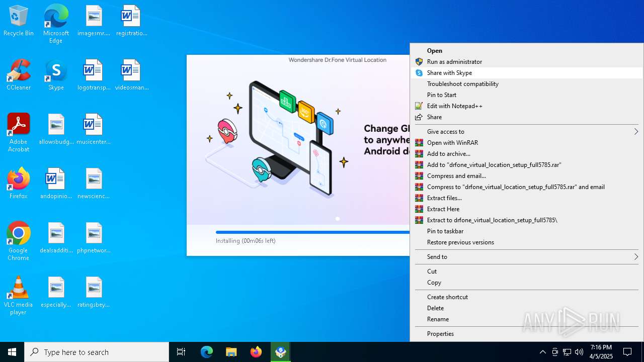Open the CCleaner desktop shortcut

coord(19,75)
